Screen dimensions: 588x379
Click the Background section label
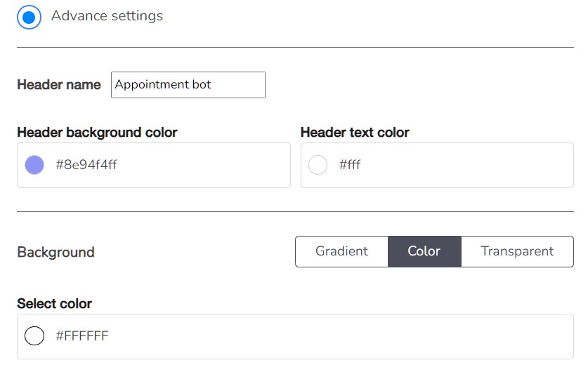55,252
